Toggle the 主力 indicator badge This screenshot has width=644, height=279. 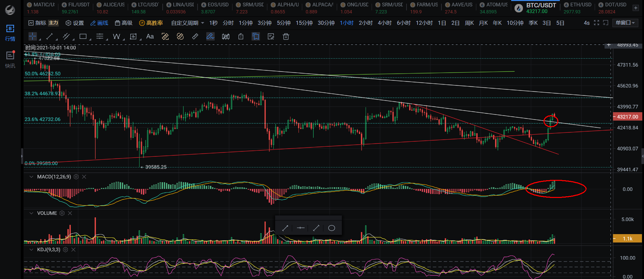click(x=53, y=23)
